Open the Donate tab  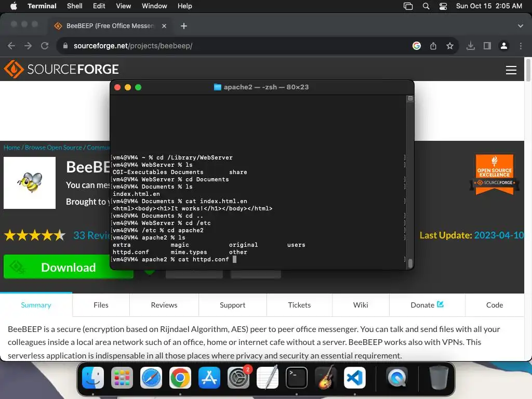pos(427,305)
